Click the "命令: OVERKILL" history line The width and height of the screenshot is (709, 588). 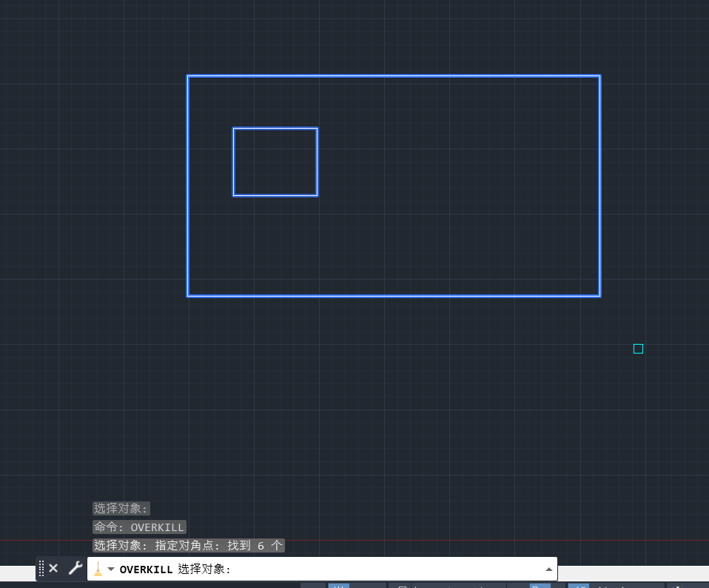[x=139, y=527]
